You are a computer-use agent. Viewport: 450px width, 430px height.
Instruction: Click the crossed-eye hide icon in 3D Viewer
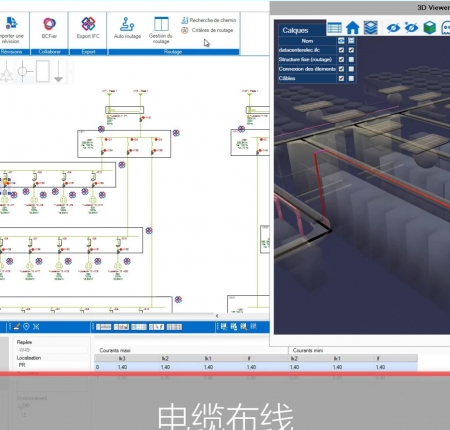point(393,28)
